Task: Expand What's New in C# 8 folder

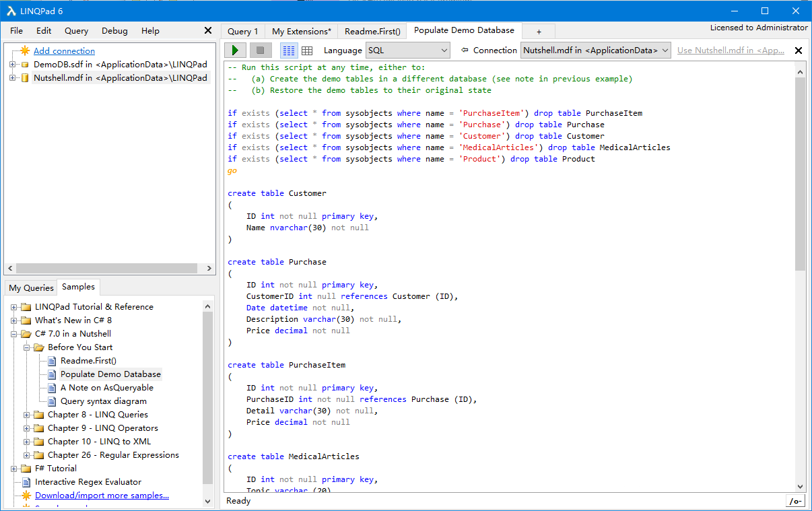Action: pos(14,320)
